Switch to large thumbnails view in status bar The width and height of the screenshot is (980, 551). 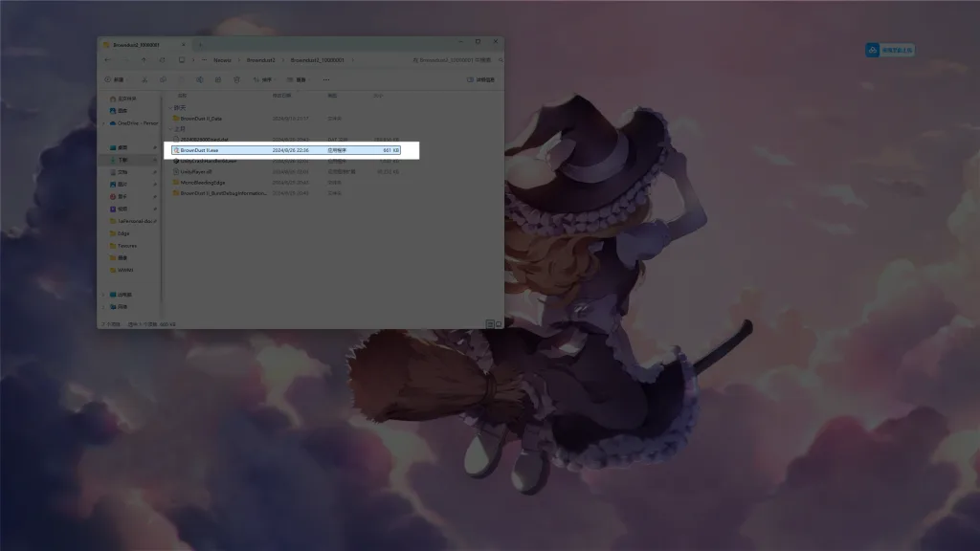(x=498, y=324)
